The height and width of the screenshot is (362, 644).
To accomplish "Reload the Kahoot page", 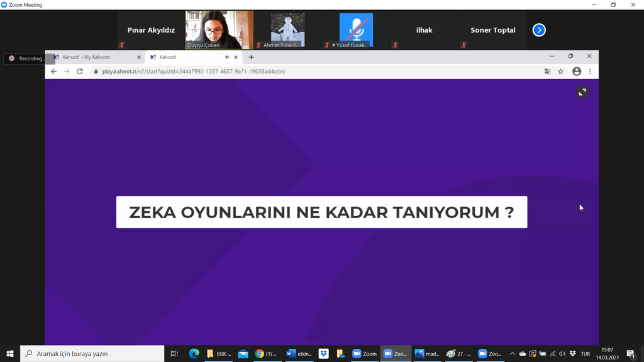I will (80, 72).
